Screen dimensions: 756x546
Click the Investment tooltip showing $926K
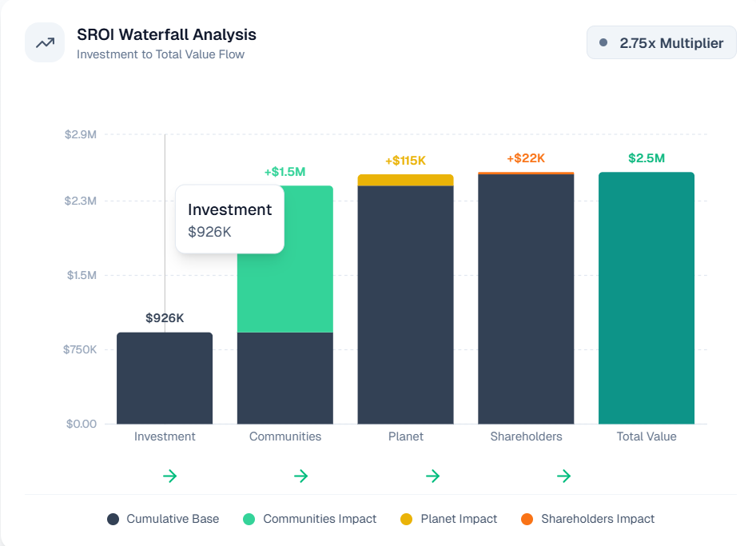coord(230,219)
